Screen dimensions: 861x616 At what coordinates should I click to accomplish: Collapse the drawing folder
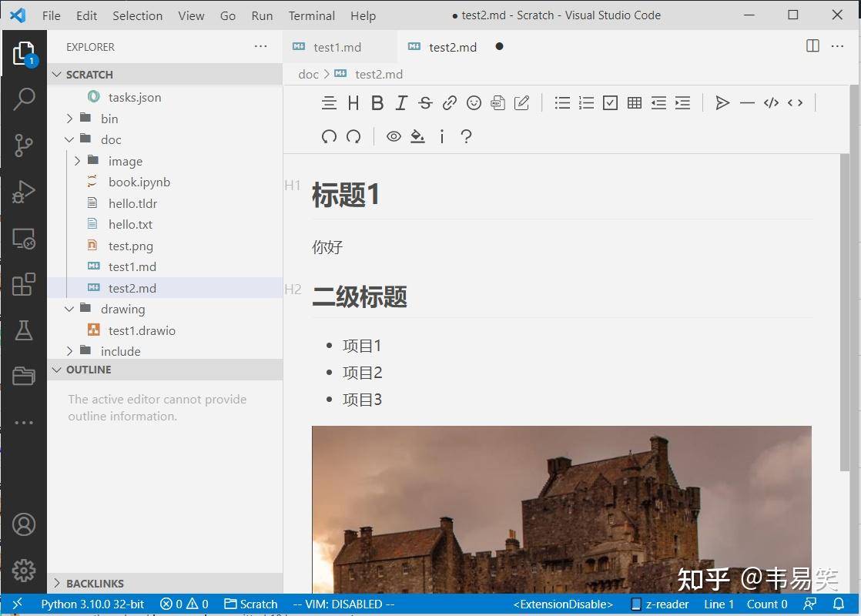(x=69, y=309)
